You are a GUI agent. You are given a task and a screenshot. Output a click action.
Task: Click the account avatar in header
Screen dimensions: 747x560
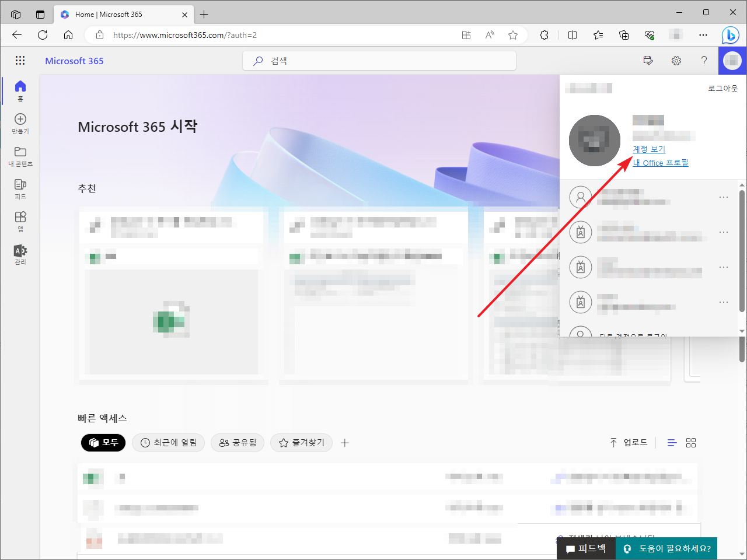point(732,61)
